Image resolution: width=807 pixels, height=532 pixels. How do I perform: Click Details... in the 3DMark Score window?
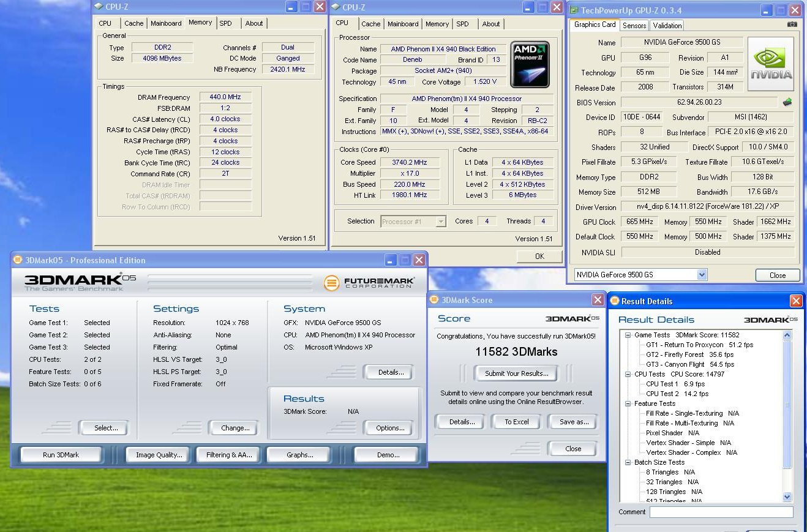click(462, 422)
